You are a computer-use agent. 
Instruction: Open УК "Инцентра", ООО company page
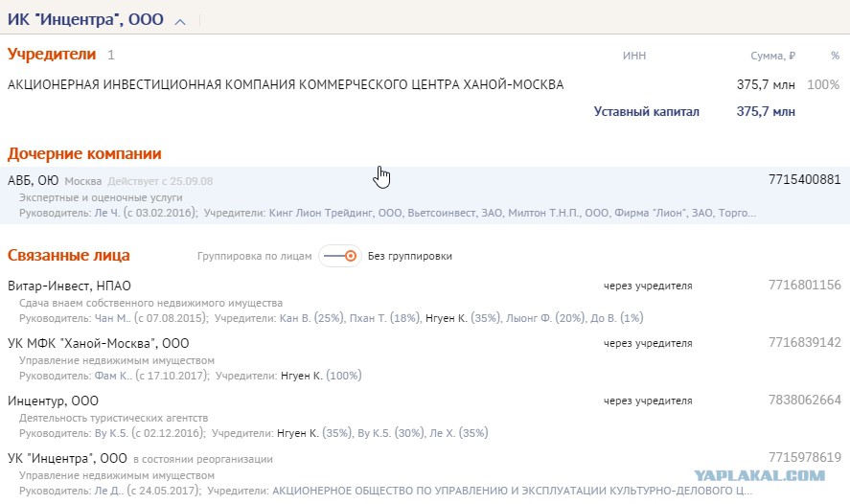pyautogui.click(x=67, y=458)
